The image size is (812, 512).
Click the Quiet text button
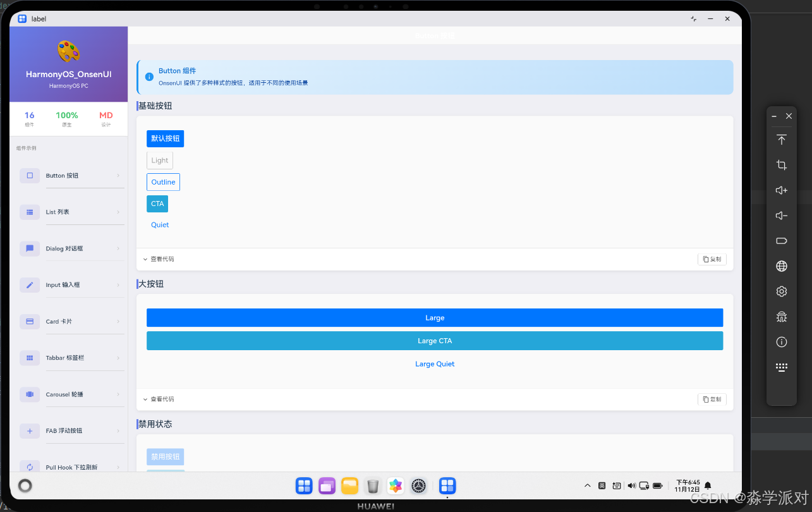(160, 225)
